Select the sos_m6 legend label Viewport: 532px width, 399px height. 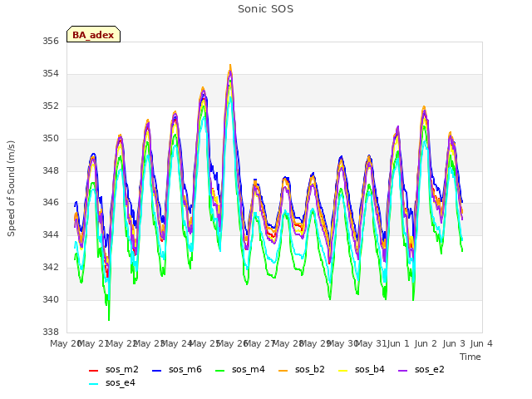tap(185, 369)
